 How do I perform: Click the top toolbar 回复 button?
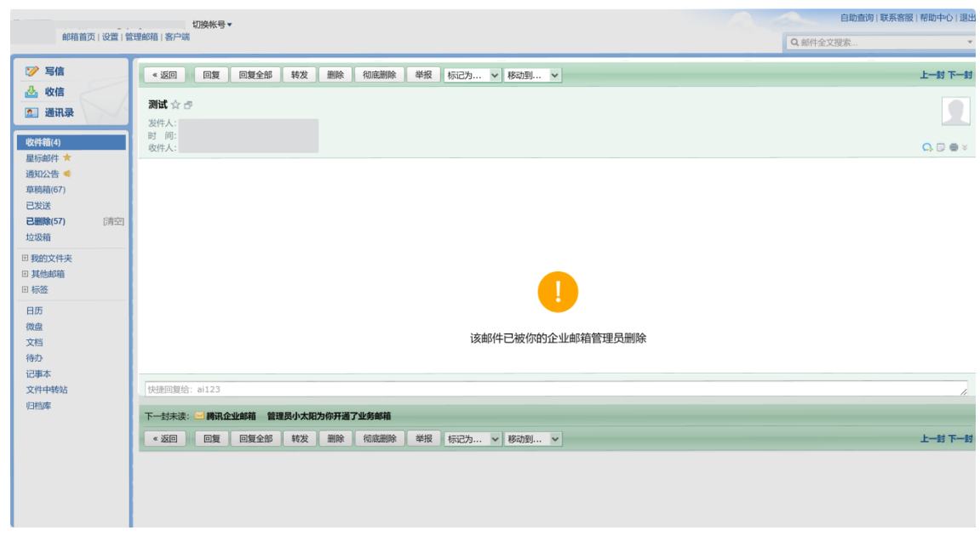[x=211, y=75]
